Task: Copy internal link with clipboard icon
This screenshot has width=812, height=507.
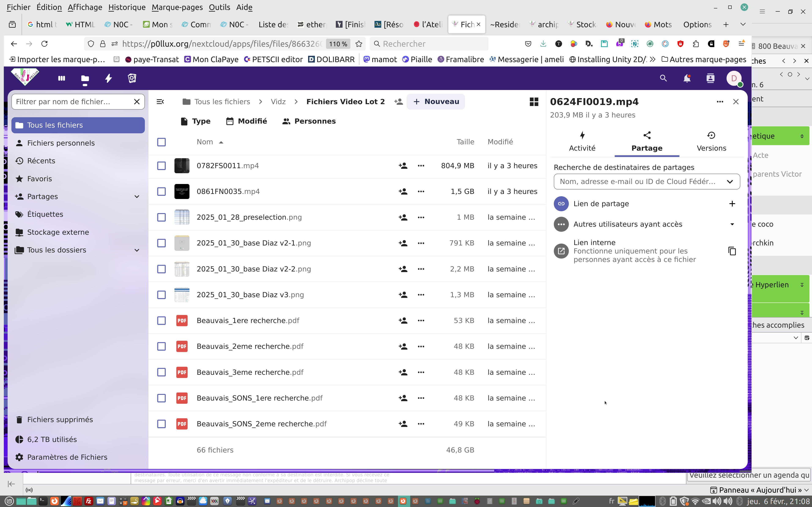Action: (x=732, y=251)
